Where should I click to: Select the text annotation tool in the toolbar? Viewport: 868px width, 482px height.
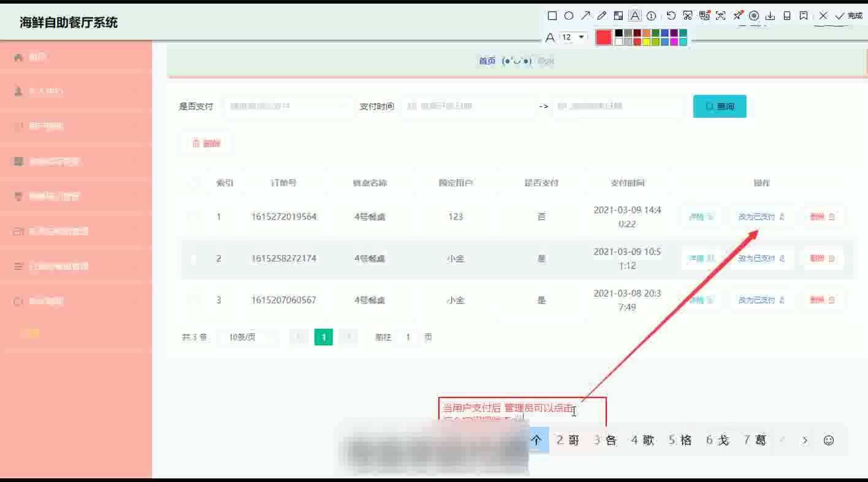click(635, 16)
